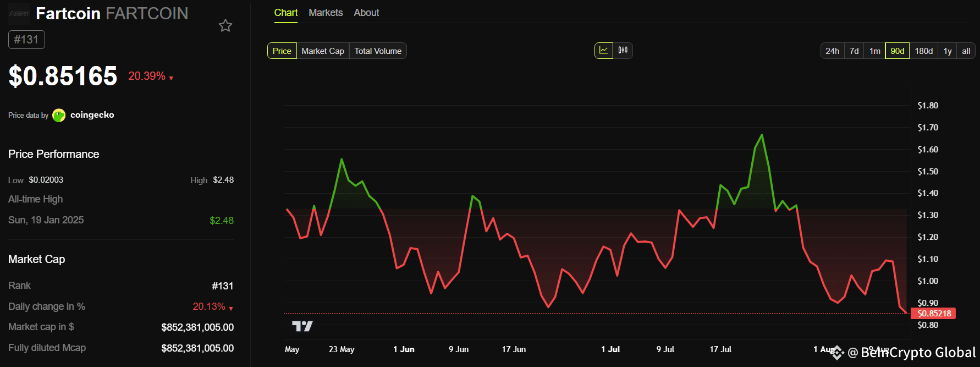The height and width of the screenshot is (367, 980).
Task: Click the green $2.48 all-time high value
Action: click(222, 221)
